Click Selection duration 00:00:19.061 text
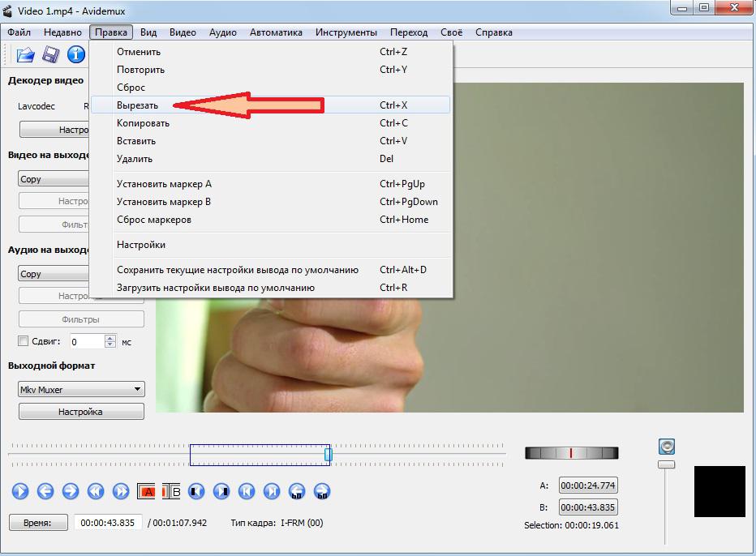Screen dimensions: 756x556 [x=591, y=525]
